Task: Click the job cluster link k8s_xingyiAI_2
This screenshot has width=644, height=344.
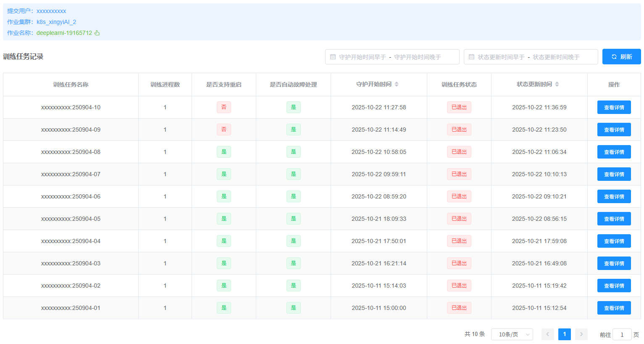Action: click(x=56, y=22)
